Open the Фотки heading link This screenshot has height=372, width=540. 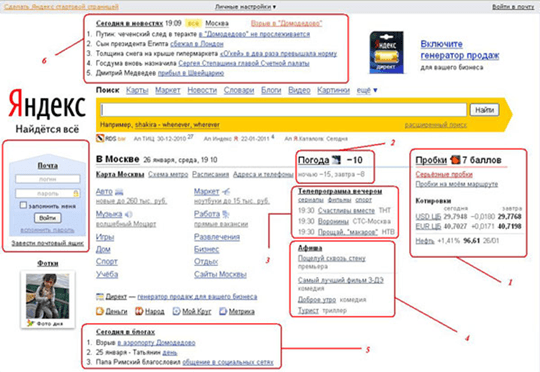coord(48,264)
